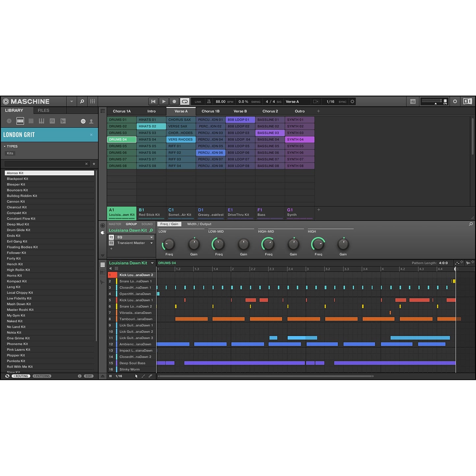Select the FX category icon in the Library

(x=52, y=121)
